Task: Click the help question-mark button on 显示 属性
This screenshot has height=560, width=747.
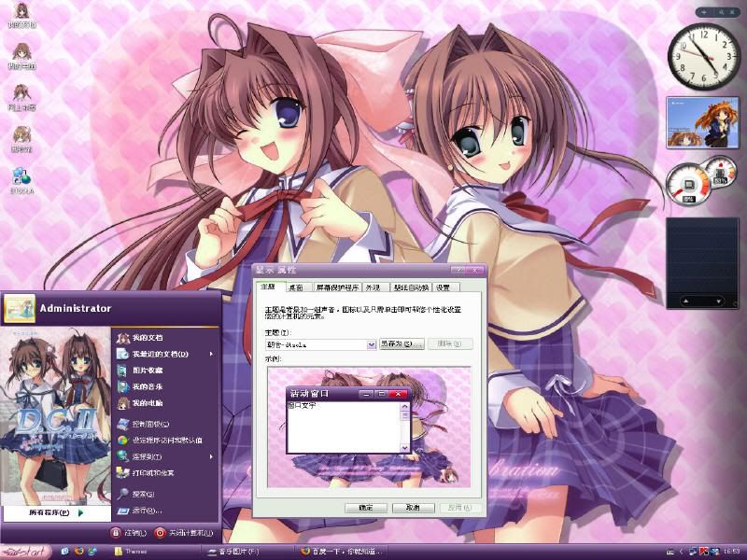Action: (458, 270)
